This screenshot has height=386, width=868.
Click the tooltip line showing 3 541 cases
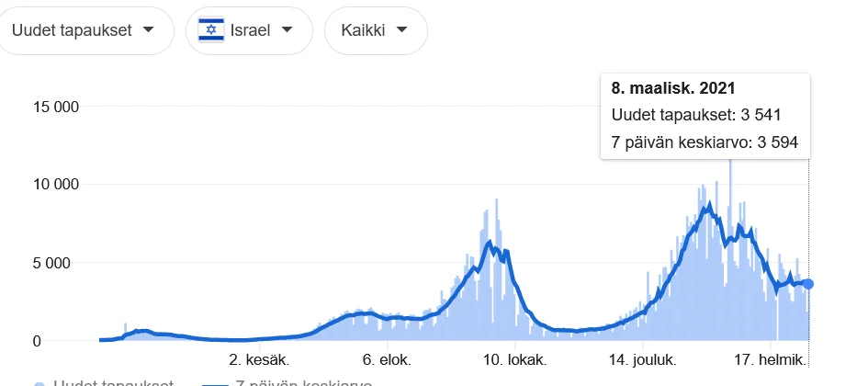pos(696,116)
